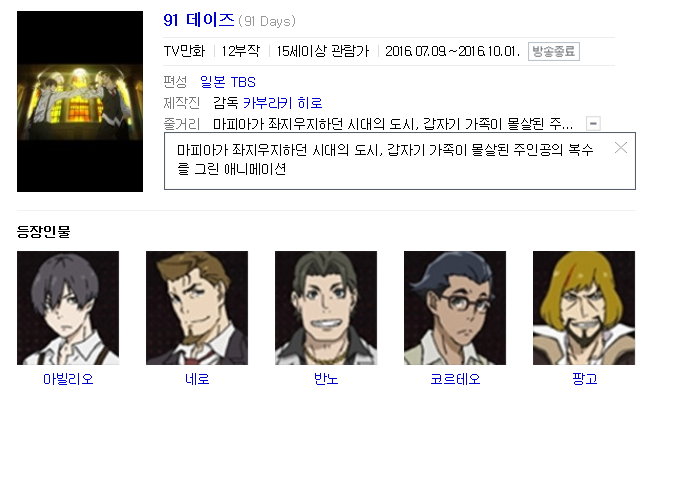Open the 91 데이즈 title link
700x500 pixels.
[x=199, y=20]
